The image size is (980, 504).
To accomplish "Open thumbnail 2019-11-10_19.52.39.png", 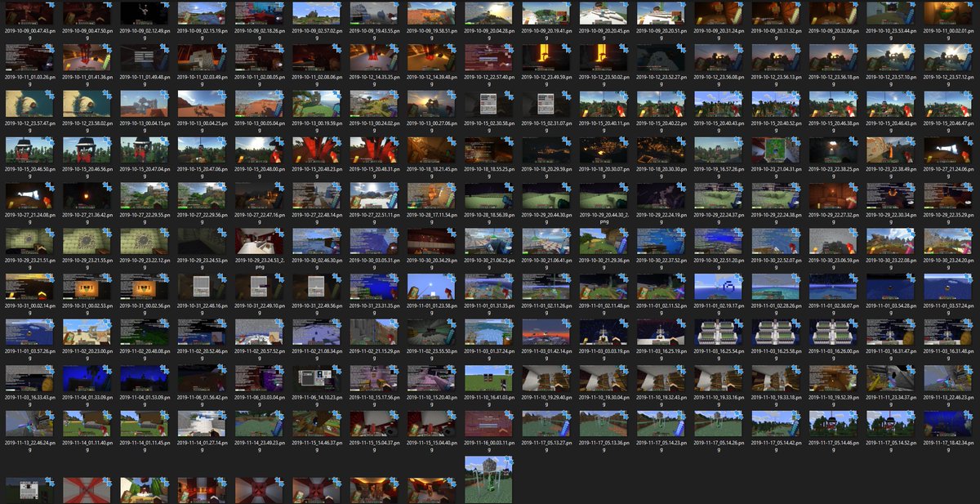I will tap(833, 378).
